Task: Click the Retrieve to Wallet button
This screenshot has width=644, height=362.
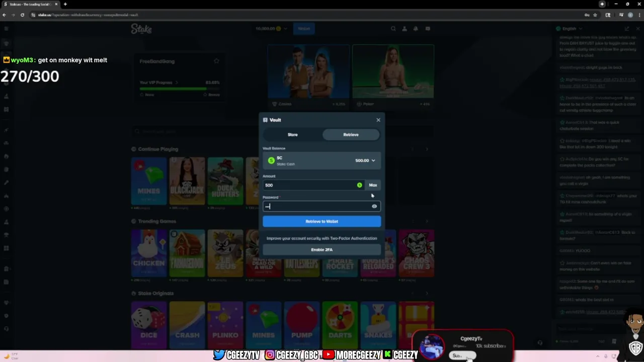Action: click(x=321, y=221)
